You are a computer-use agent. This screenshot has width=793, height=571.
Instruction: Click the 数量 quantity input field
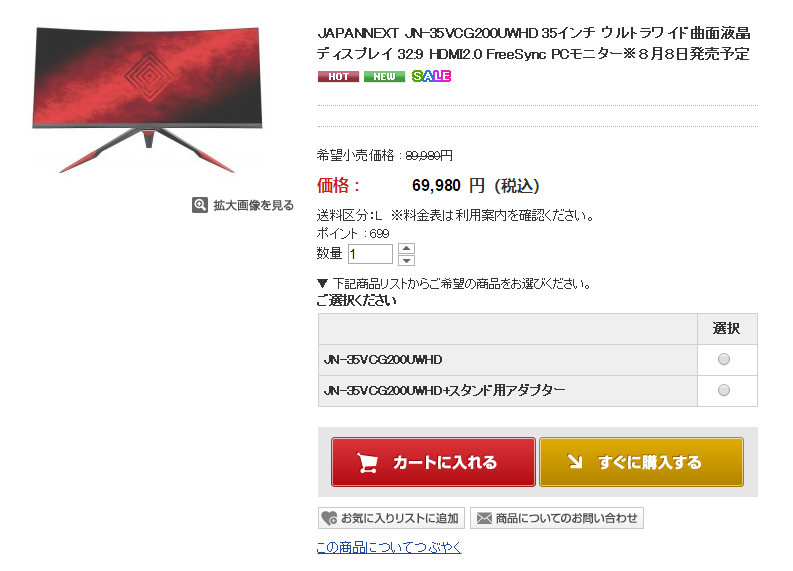tap(370, 254)
